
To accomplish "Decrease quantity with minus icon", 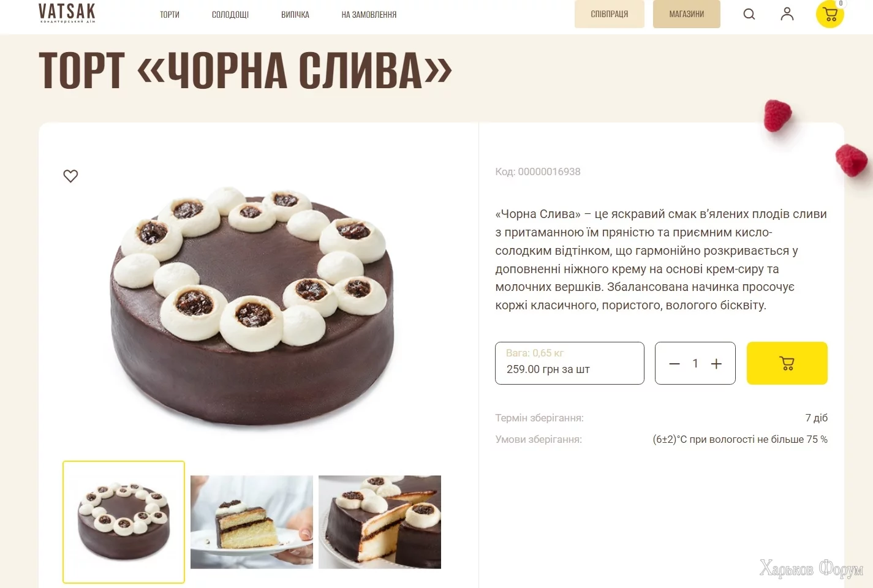I will 675,364.
